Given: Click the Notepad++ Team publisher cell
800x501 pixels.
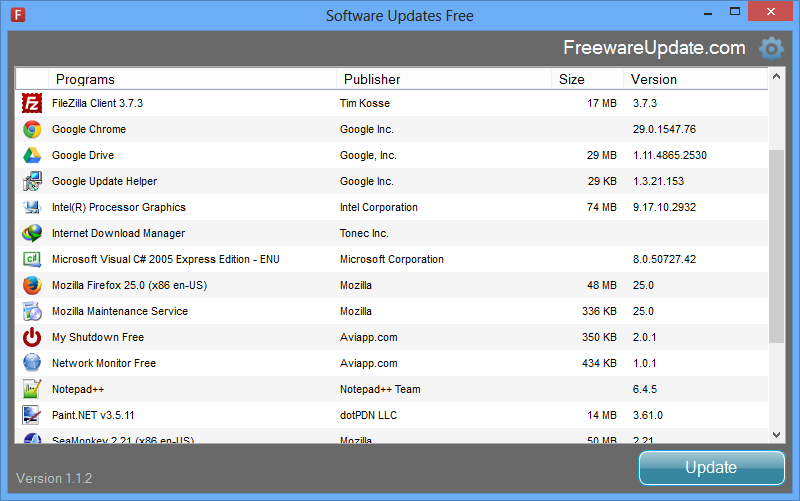Looking at the screenshot, I should pyautogui.click(x=380, y=389).
